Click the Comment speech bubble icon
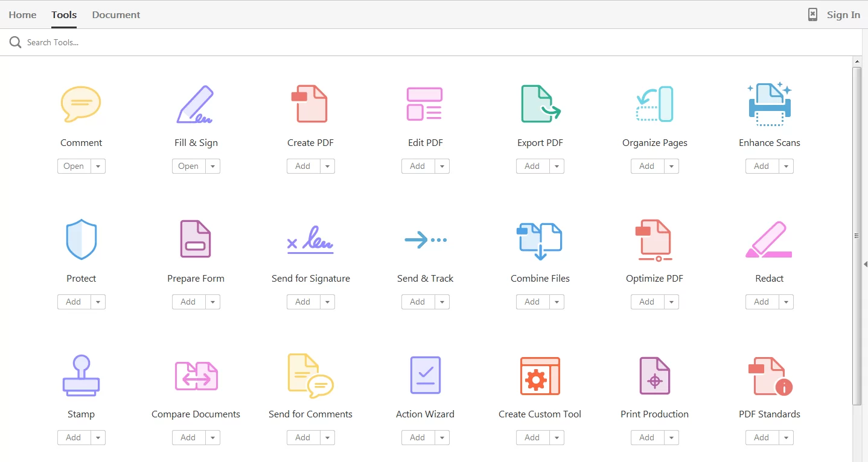Image resolution: width=868 pixels, height=462 pixels. pos(81,104)
